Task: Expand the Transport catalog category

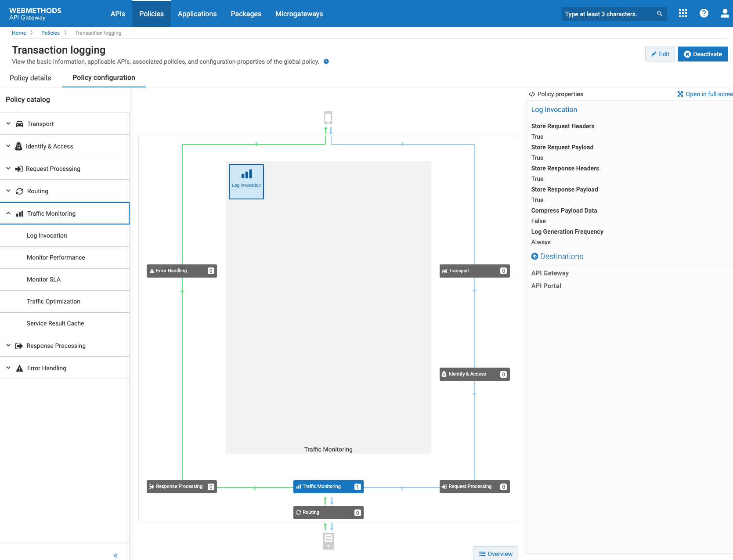Action: pyautogui.click(x=8, y=124)
